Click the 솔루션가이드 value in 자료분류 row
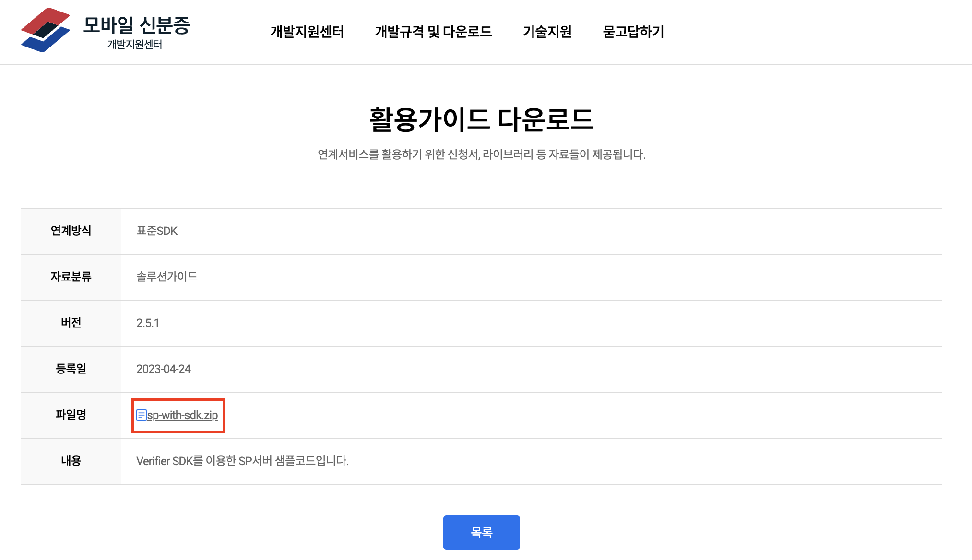The width and height of the screenshot is (972, 560). [167, 277]
